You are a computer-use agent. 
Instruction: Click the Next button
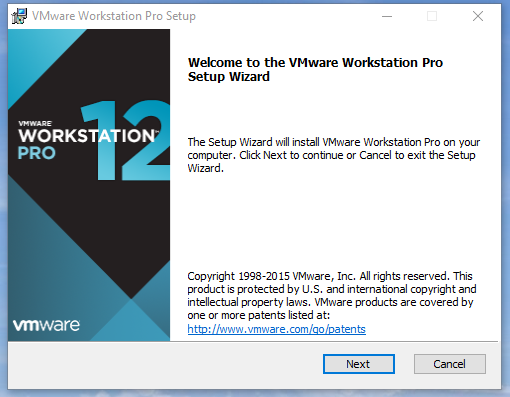[359, 364]
